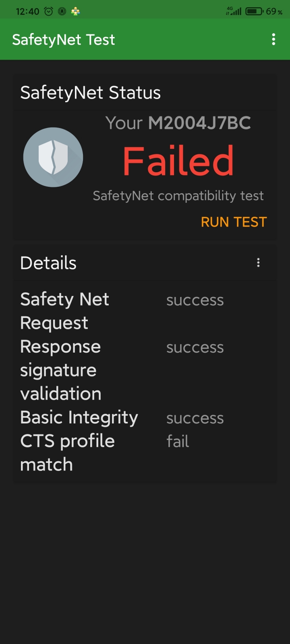
Task: Tap the broken shield status icon
Action: pos(53,157)
